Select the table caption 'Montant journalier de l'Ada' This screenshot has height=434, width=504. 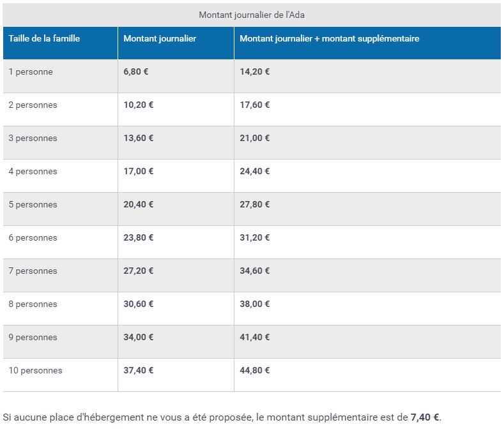pyautogui.click(x=252, y=15)
